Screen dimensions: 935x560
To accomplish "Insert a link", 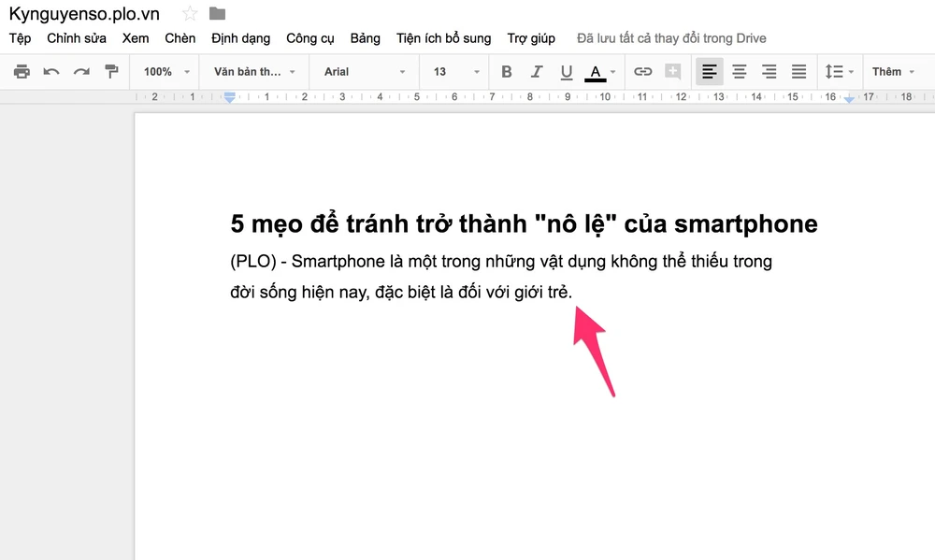I will [645, 71].
